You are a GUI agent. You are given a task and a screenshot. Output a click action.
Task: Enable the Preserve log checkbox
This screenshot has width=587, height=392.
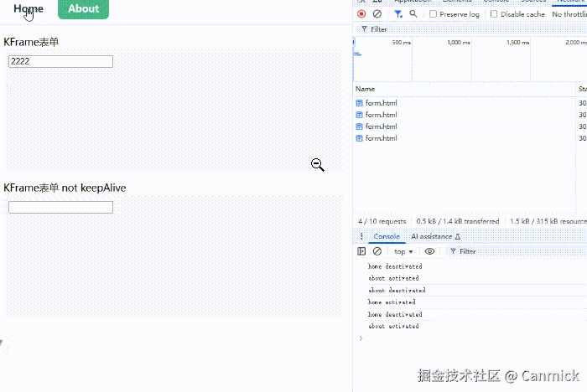pos(434,14)
